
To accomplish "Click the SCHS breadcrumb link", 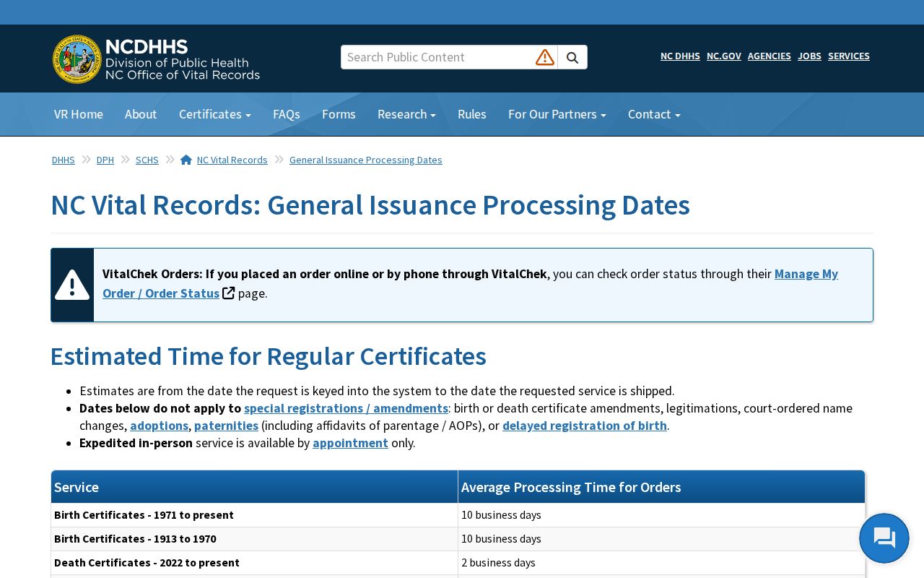I will (x=147, y=160).
